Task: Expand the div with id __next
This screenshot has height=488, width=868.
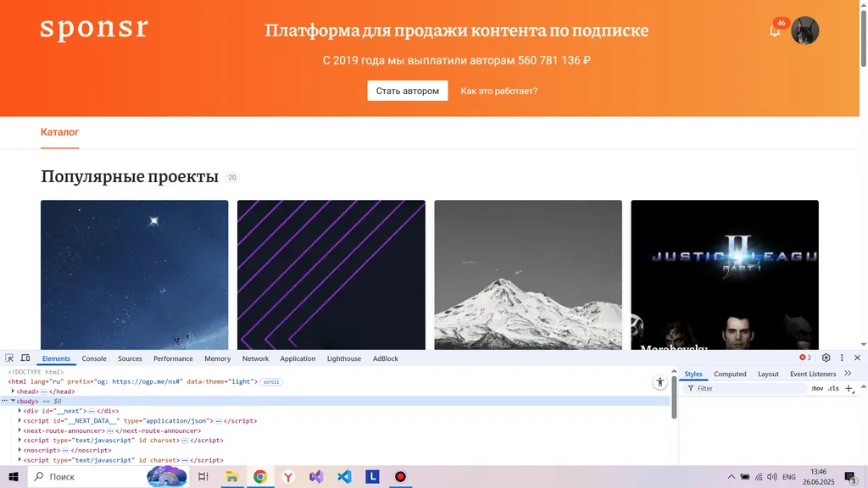Action: [20, 411]
